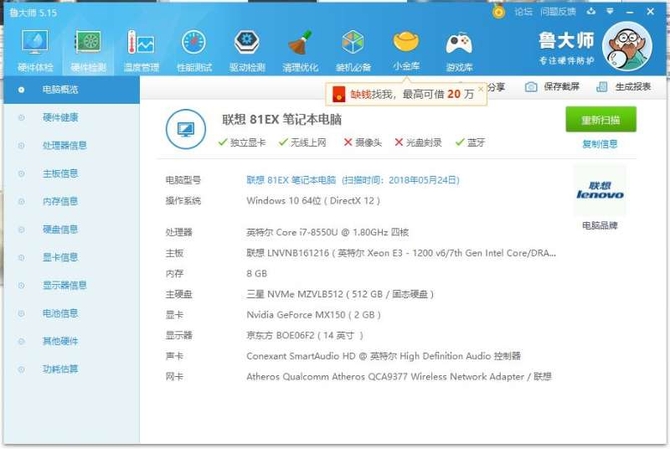The image size is (670, 449).
Task: Click the 三星 NVMe MZVLB512 disk value
Action: tap(340, 294)
